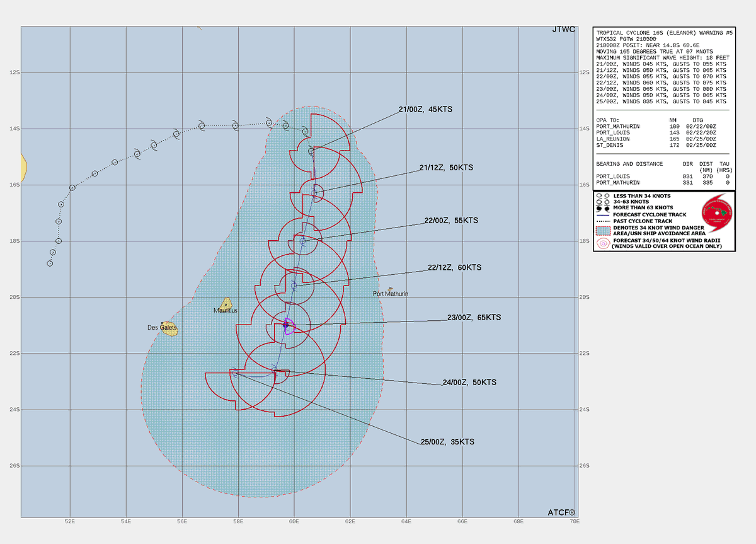
Task: Click the cyclone position marker for 21/00Z
Action: point(311,151)
